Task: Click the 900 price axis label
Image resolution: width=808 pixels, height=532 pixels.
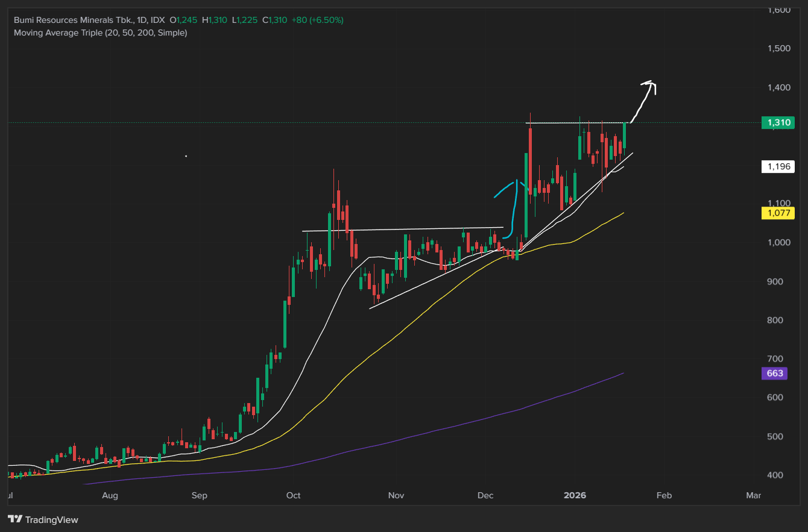Action: pyautogui.click(x=776, y=281)
